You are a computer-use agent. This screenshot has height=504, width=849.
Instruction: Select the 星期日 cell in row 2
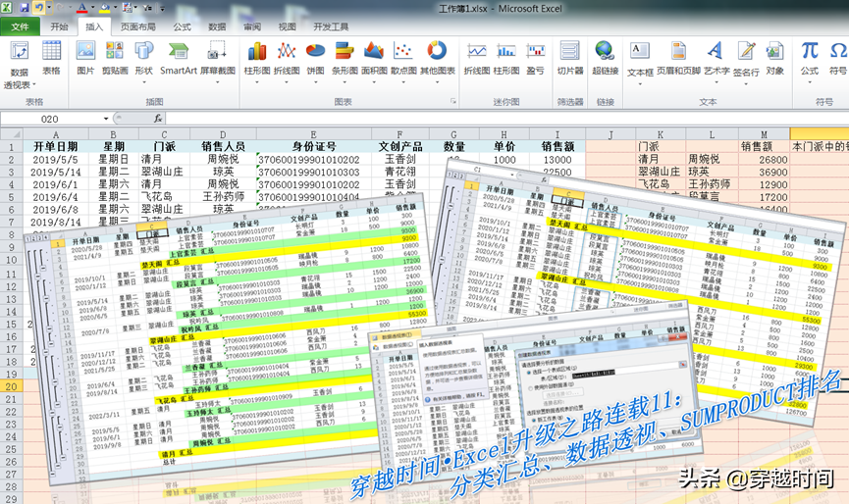click(x=113, y=160)
